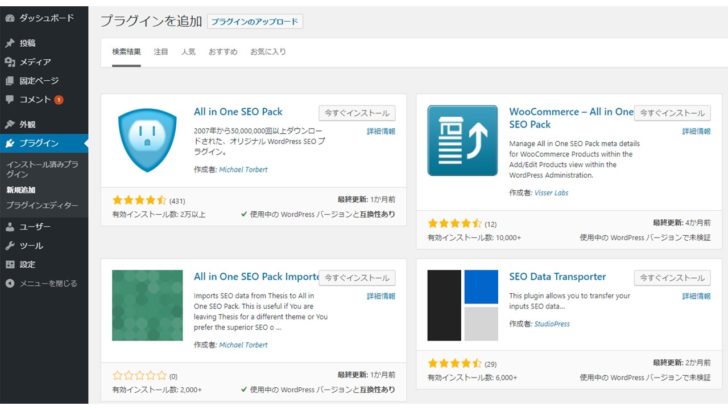Click 有効インストール数: 10,000+ text

point(474,238)
